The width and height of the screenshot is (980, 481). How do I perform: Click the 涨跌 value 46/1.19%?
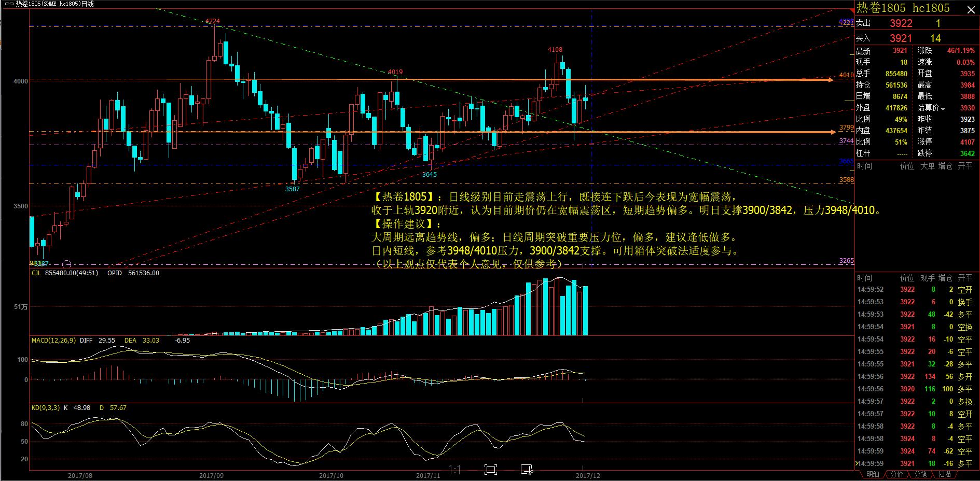click(x=961, y=51)
